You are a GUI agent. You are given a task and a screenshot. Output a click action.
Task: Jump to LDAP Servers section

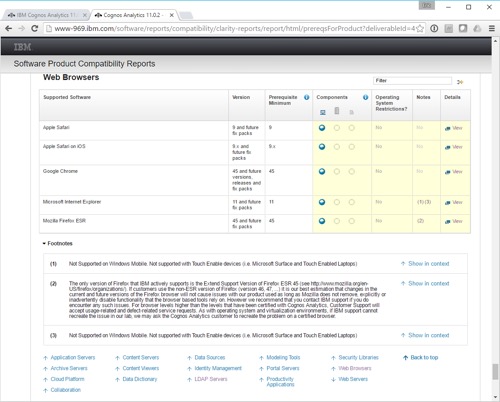click(x=211, y=379)
